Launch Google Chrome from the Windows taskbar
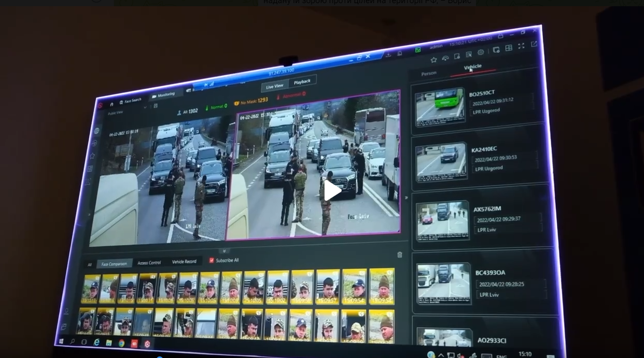The image size is (644, 358). coord(121,343)
